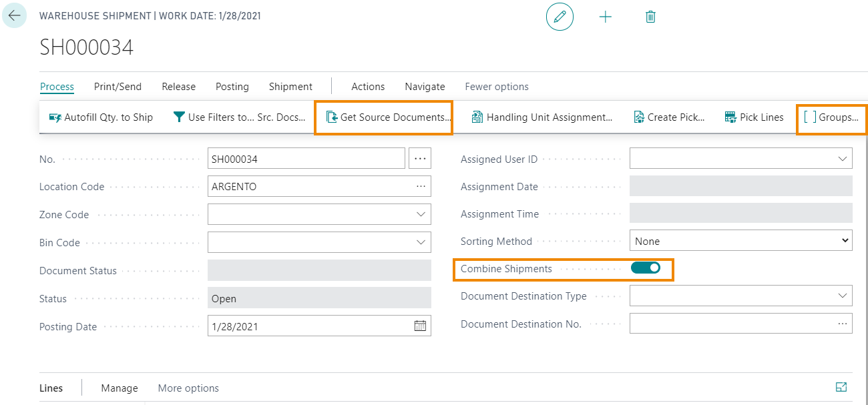Click Autofill Qty. to Ship action

pyautogui.click(x=101, y=117)
